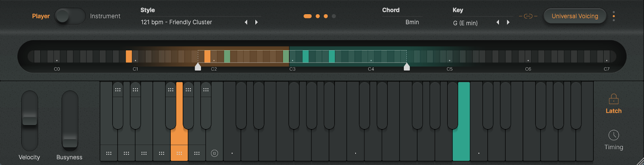Image resolution: width=644 pixels, height=165 pixels.
Task: Click the Chord heading label
Action: (391, 10)
